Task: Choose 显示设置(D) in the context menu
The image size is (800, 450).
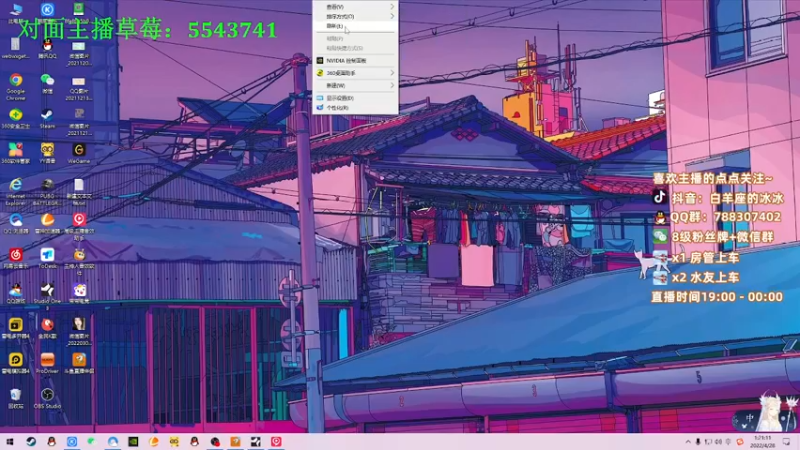Action: (x=355, y=98)
